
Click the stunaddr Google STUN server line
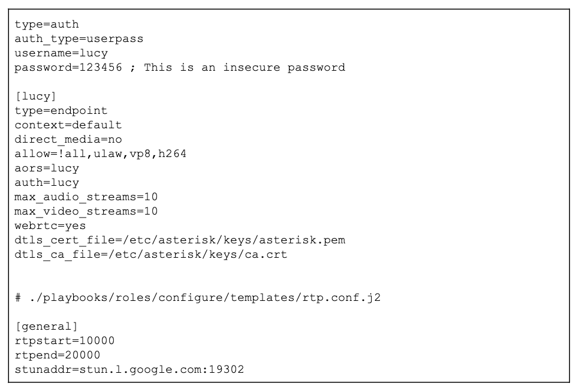129,370
